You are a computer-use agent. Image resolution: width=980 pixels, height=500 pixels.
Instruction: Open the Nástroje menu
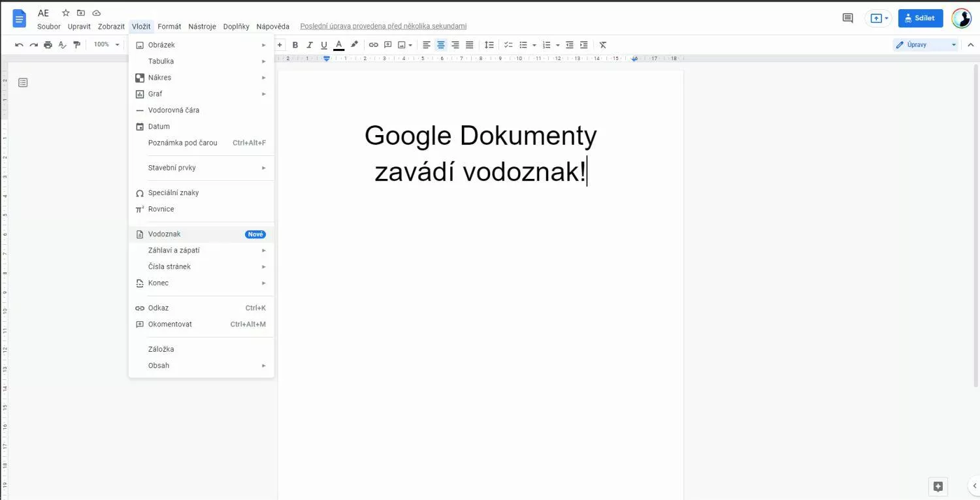pyautogui.click(x=202, y=27)
